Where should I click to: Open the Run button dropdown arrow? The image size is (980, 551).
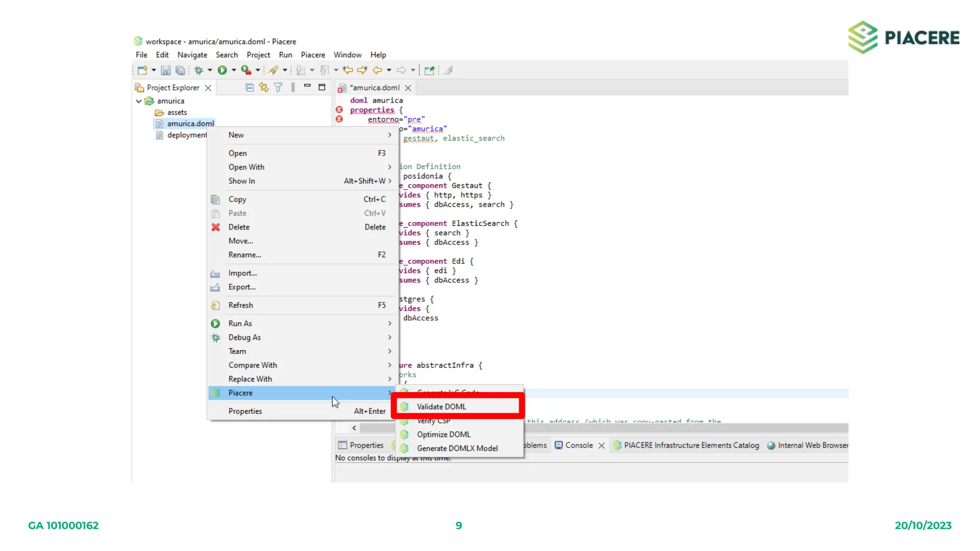234,70
